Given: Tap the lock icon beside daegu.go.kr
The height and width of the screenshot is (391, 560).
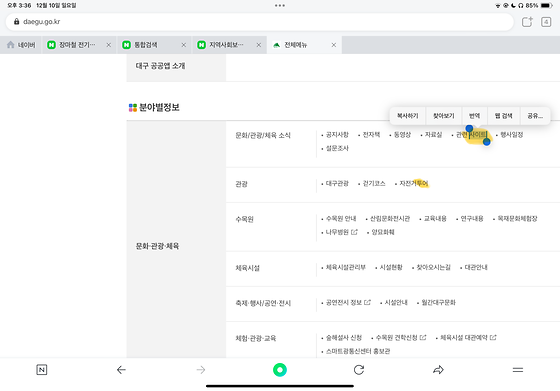Looking at the screenshot, I should [16, 21].
